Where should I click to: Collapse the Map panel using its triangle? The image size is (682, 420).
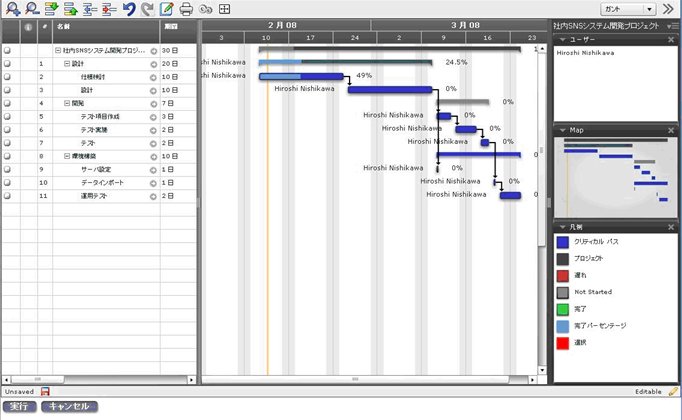(563, 130)
